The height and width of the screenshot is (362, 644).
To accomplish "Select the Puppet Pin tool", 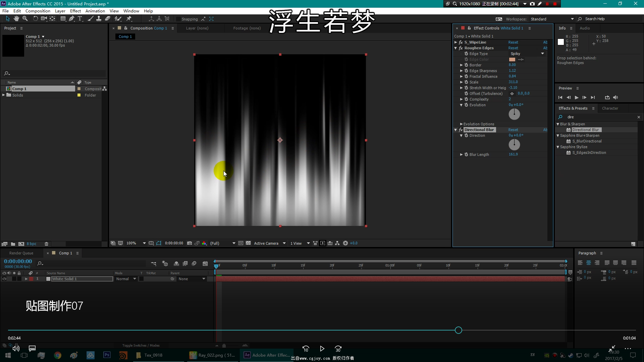I will pos(129,19).
